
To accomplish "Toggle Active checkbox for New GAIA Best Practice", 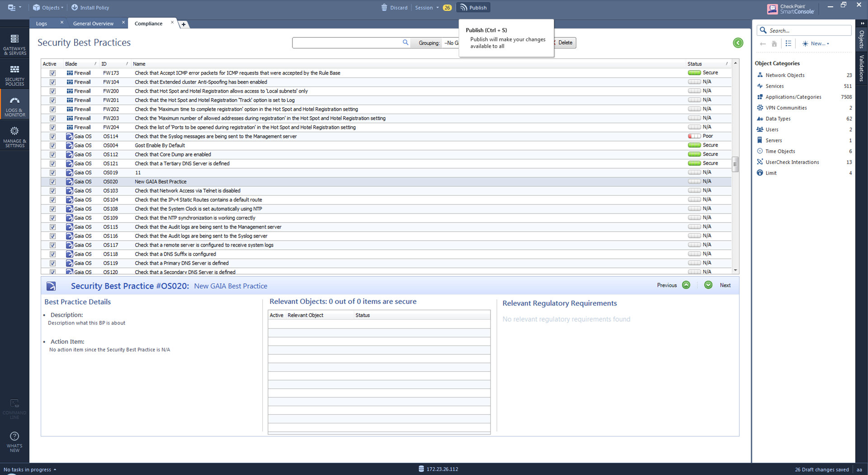I will pos(53,181).
